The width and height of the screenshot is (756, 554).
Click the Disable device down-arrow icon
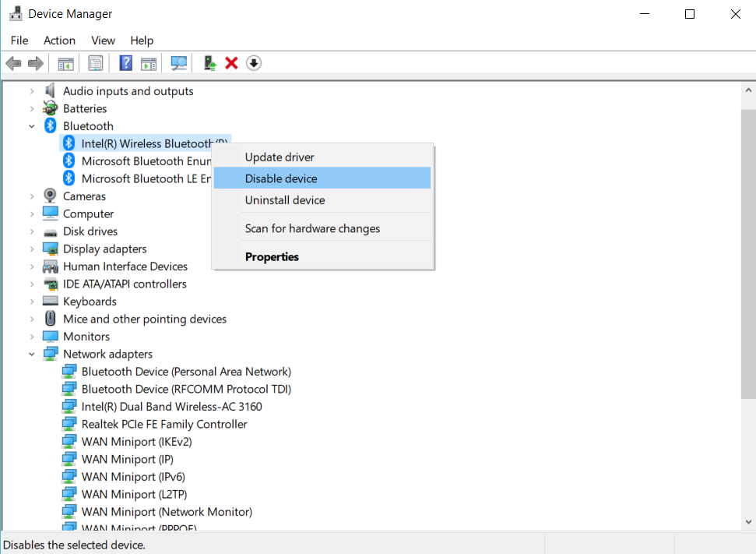[254, 63]
